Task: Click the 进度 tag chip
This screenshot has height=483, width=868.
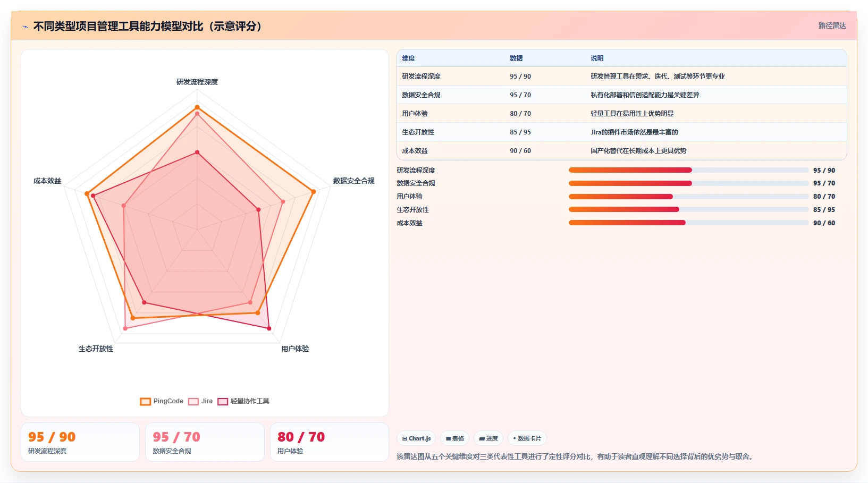Action: [x=488, y=438]
